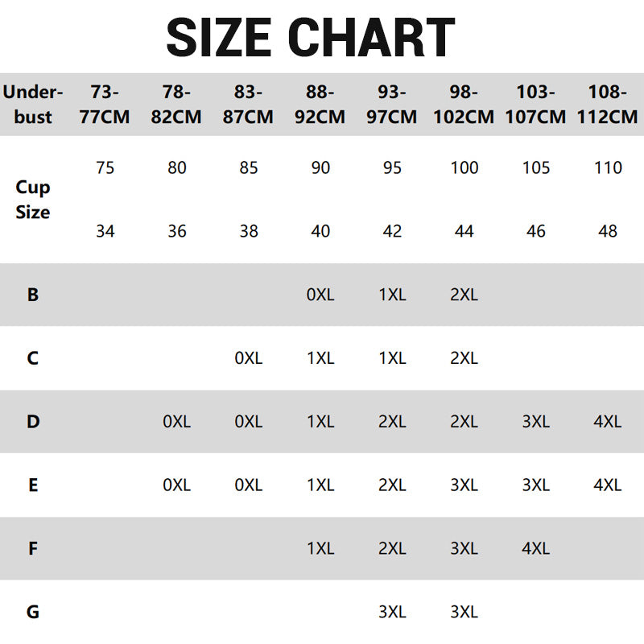Click the SIZE CHART title
Image resolution: width=644 pixels, height=644 pixels.
pos(311,37)
